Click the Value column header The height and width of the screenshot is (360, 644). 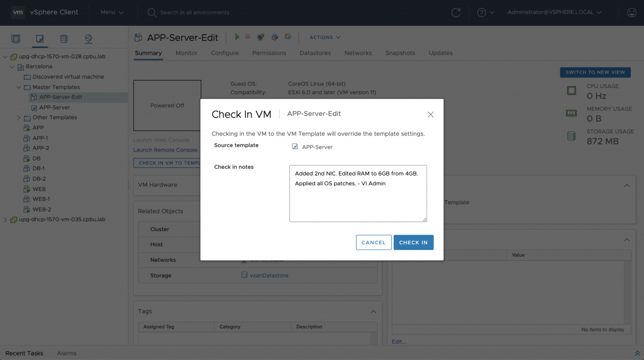[x=569, y=255]
